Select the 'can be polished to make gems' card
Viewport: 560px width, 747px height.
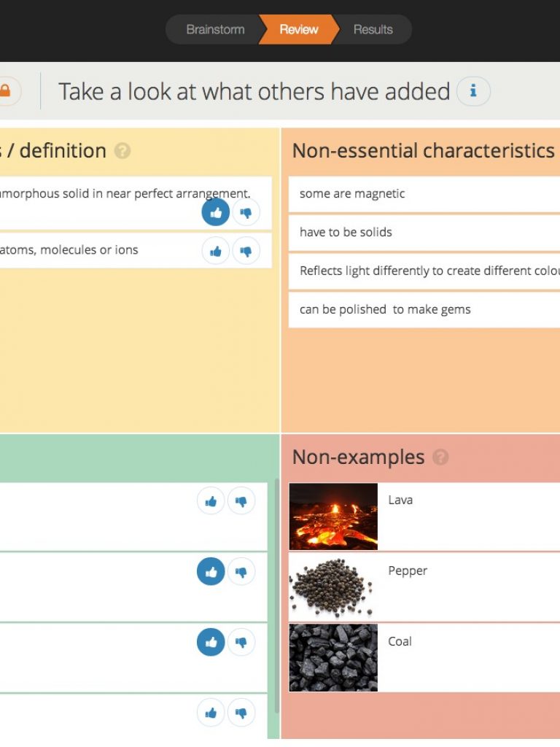tap(424, 309)
